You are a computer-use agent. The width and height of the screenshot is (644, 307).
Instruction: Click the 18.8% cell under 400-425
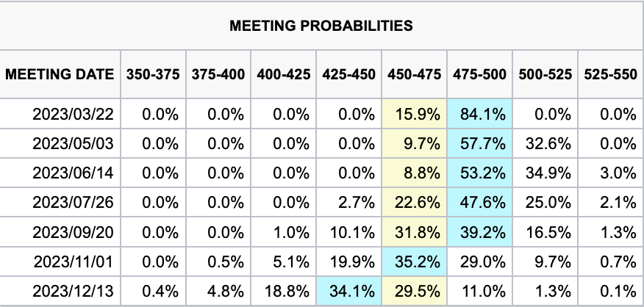click(282, 290)
